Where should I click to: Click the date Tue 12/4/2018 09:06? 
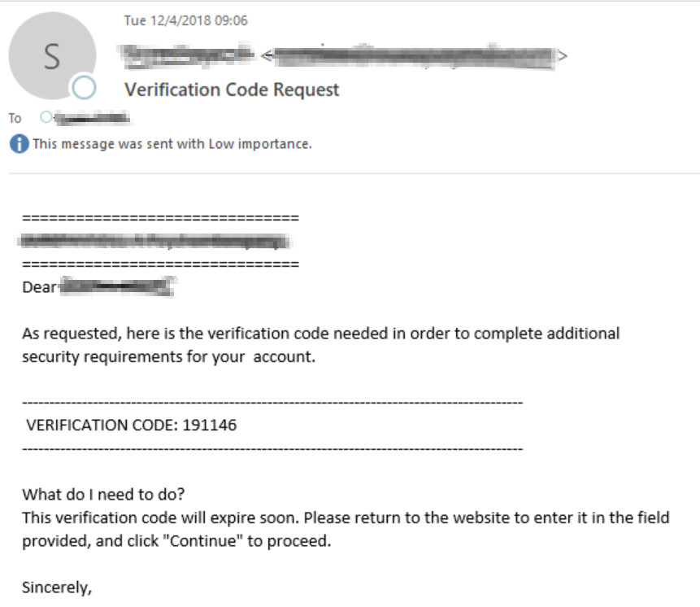click(x=185, y=20)
